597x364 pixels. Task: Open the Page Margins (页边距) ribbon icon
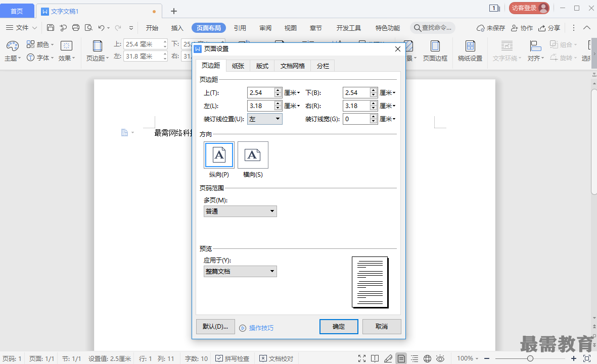tap(98, 46)
